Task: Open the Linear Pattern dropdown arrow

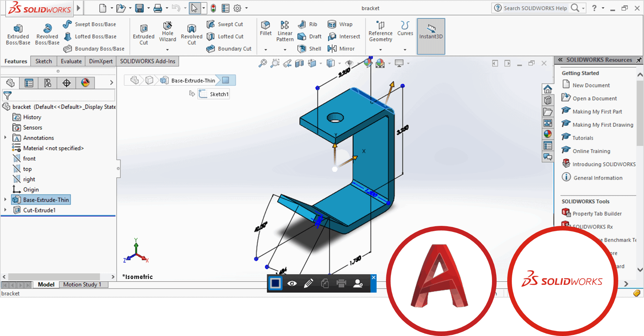Action: pos(285,50)
